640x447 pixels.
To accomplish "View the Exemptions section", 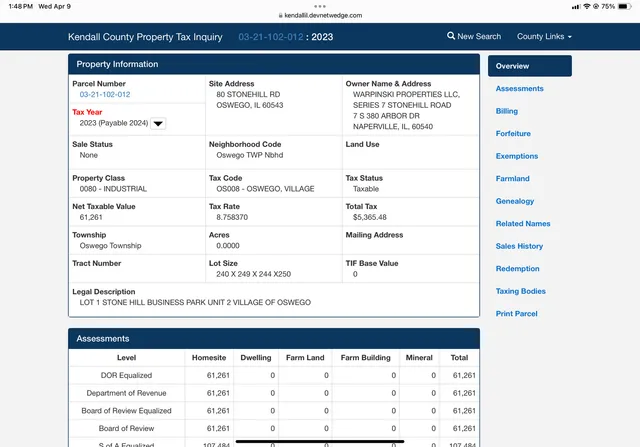I will (516, 156).
